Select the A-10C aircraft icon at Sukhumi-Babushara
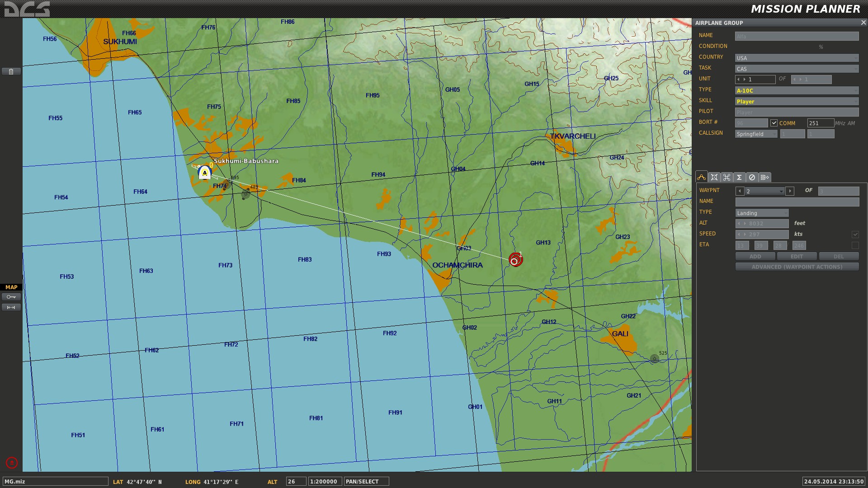Viewport: 868px width, 488px height. [205, 173]
